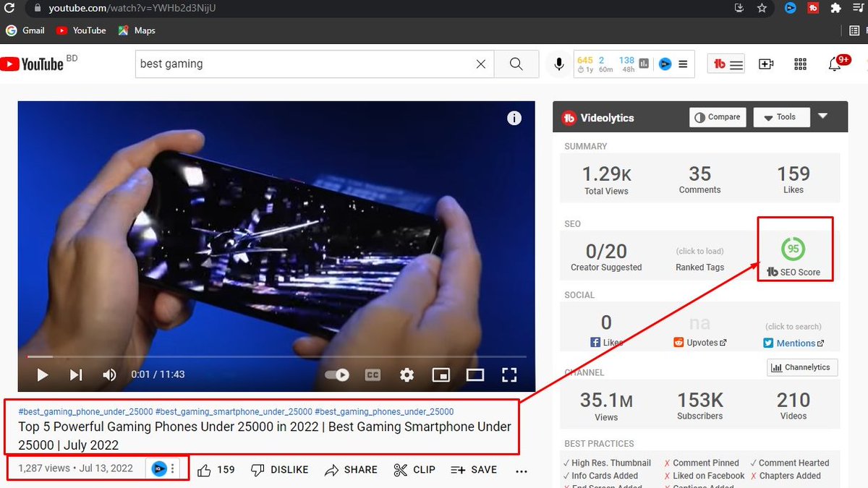Enter fullscreen mode
Image resolution: width=868 pixels, height=488 pixels.
pos(509,374)
